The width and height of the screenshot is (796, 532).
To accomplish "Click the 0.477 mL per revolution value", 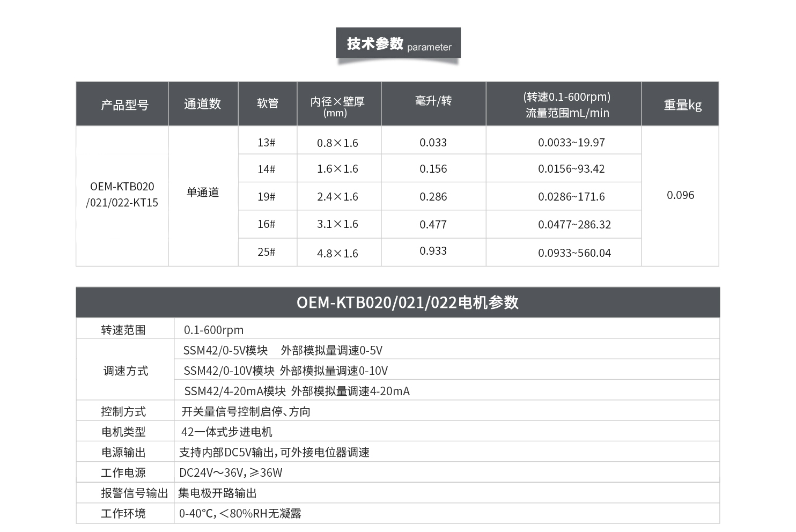I will [433, 225].
